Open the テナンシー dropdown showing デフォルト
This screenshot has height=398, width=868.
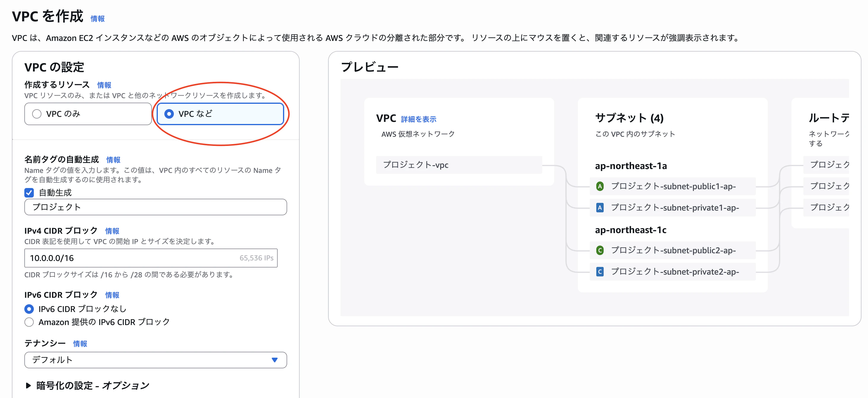pyautogui.click(x=156, y=360)
